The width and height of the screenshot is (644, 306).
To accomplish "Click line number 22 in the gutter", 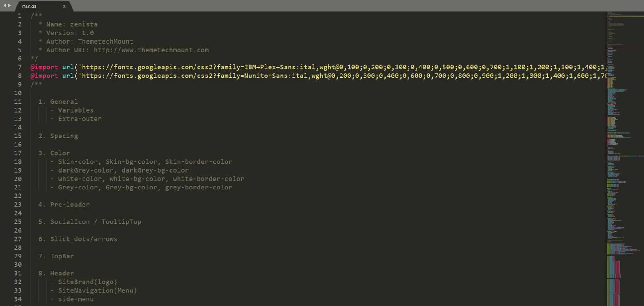I will click(x=18, y=196).
